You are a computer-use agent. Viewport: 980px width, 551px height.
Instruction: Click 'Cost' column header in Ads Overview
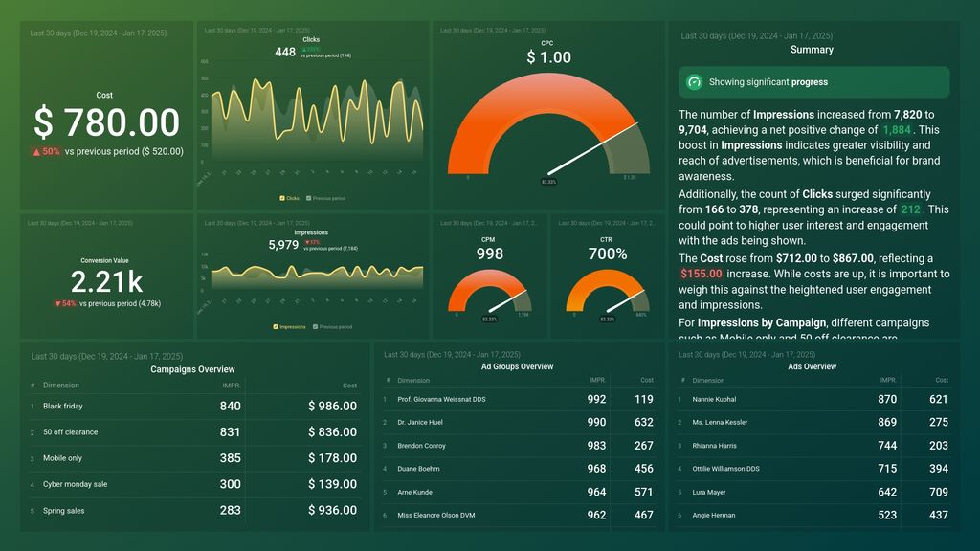click(x=942, y=380)
